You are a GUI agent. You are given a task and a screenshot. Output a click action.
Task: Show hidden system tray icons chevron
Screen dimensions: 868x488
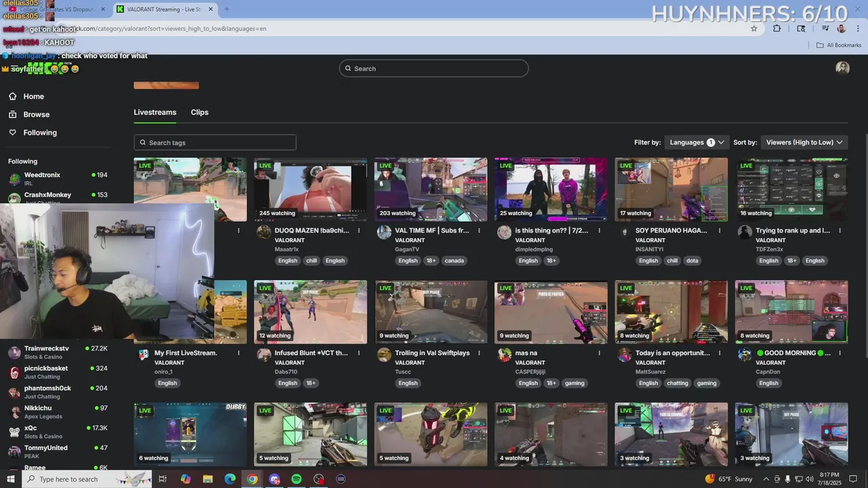pos(766,479)
